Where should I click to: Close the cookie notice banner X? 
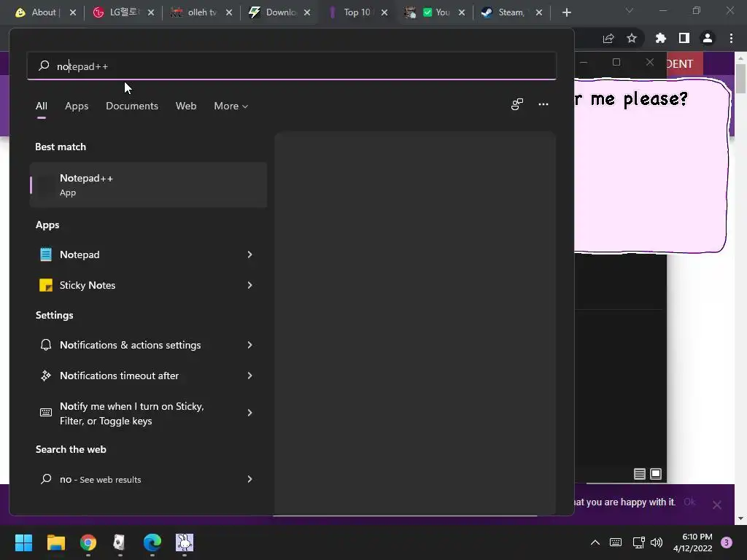[717, 505]
